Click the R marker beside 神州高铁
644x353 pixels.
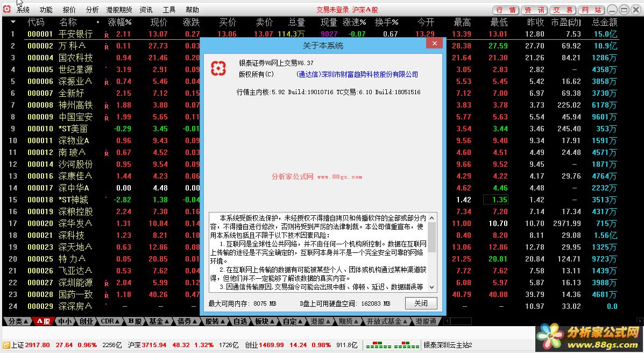pyautogui.click(x=107, y=106)
